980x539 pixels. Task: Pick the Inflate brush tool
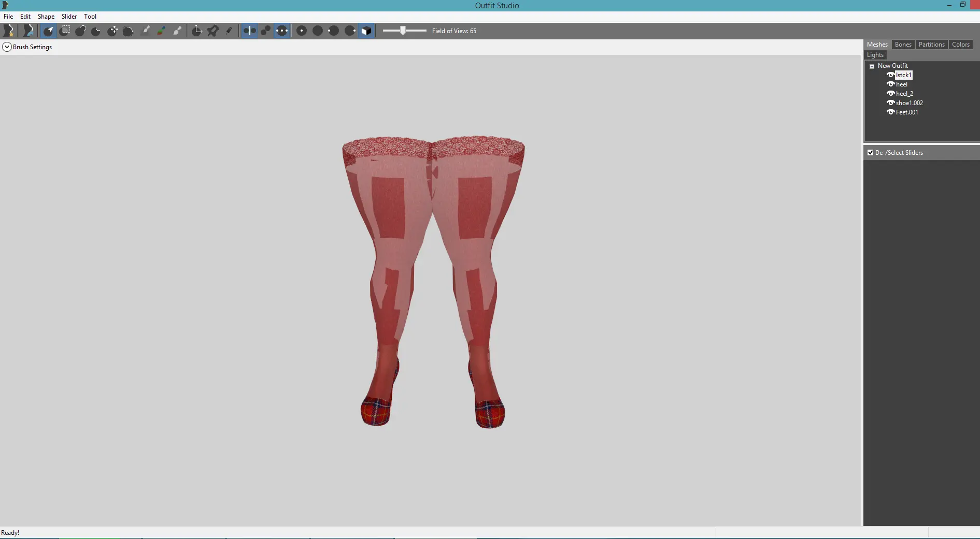(80, 31)
